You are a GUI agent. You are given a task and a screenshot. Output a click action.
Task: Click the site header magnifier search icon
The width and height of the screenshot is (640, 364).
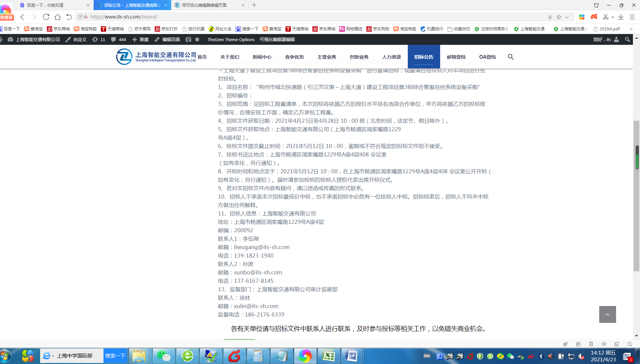click(511, 57)
